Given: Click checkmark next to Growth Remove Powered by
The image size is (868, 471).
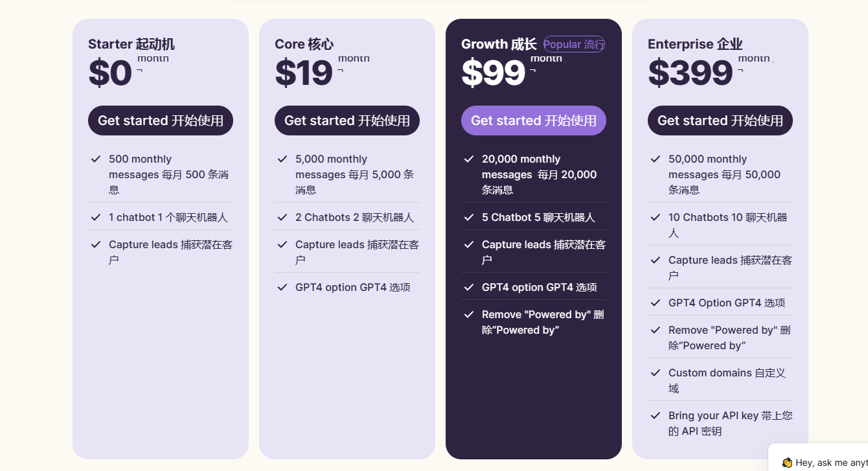Looking at the screenshot, I should click(x=469, y=314).
